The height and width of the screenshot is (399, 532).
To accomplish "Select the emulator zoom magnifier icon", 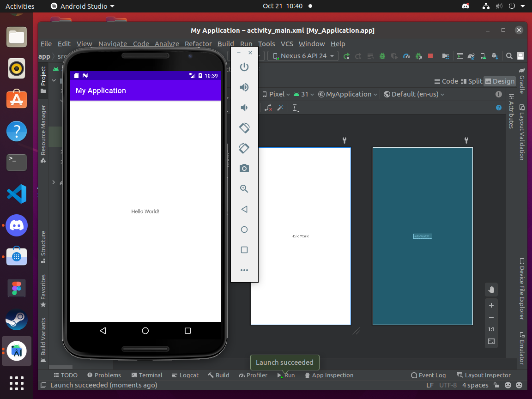I will pos(244,188).
